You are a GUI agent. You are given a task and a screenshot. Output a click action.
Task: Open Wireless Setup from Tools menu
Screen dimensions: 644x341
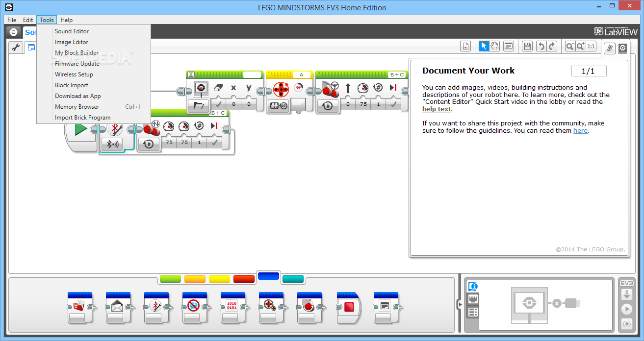click(x=93, y=74)
